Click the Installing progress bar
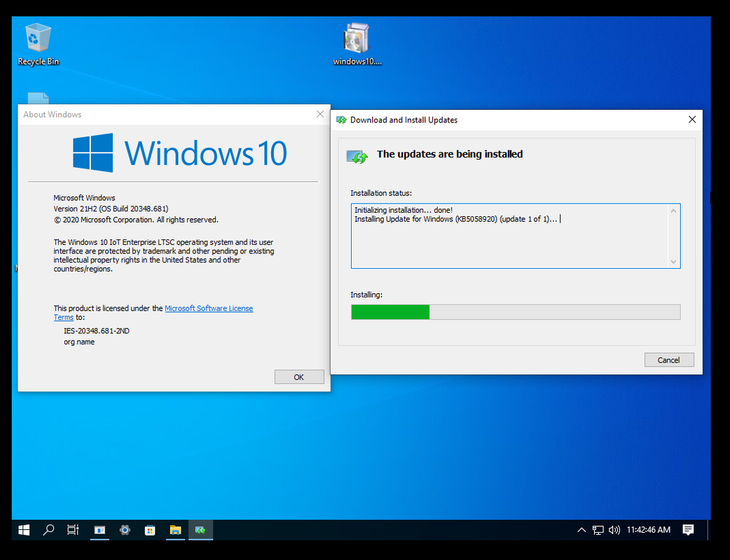Viewport: 730px width, 560px height. click(516, 312)
